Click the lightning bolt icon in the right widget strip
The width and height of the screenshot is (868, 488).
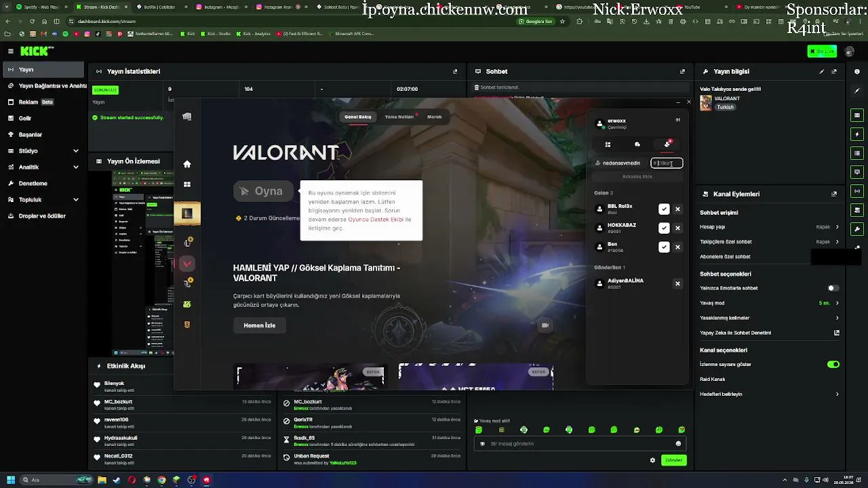click(x=857, y=134)
